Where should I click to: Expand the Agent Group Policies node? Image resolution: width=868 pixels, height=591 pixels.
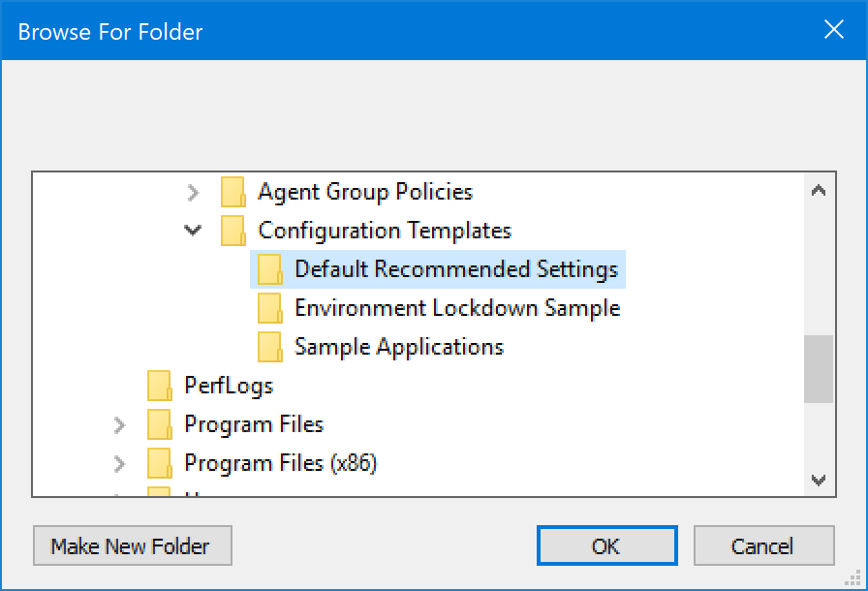(x=193, y=192)
